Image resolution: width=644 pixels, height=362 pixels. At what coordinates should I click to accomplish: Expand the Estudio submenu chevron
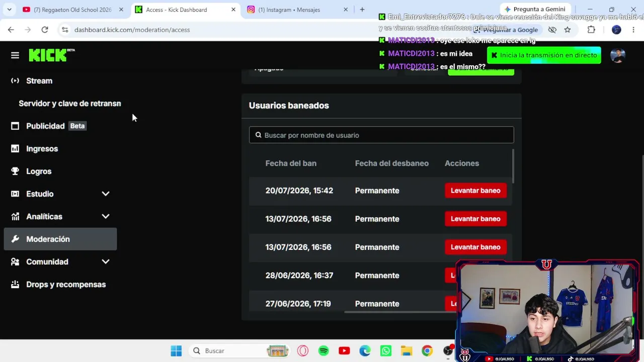106,194
